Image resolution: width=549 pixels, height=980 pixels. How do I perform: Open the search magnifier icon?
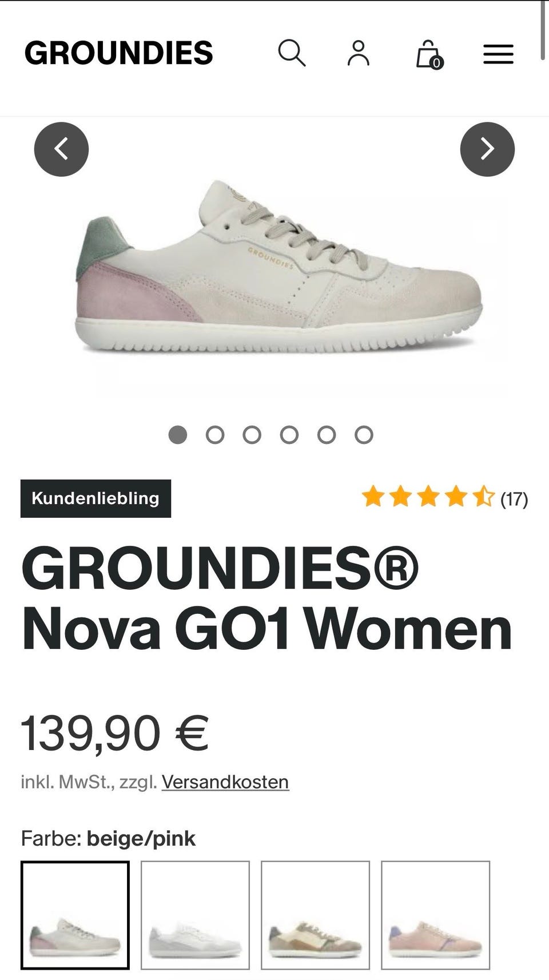(x=292, y=53)
